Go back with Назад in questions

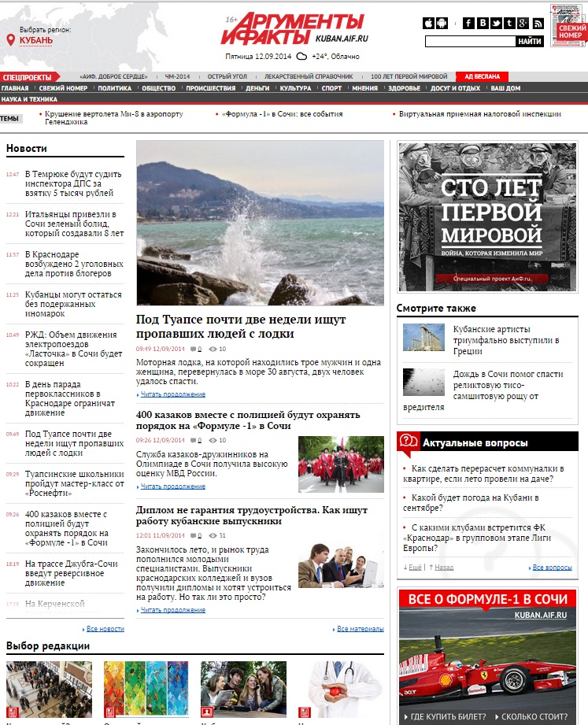[x=444, y=568]
